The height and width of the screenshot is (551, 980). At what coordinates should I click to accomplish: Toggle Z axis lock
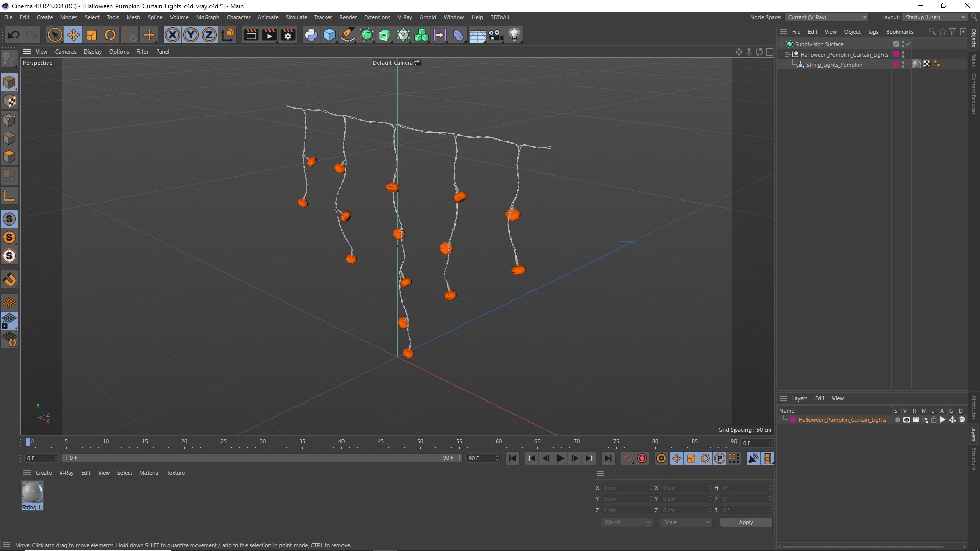(209, 35)
